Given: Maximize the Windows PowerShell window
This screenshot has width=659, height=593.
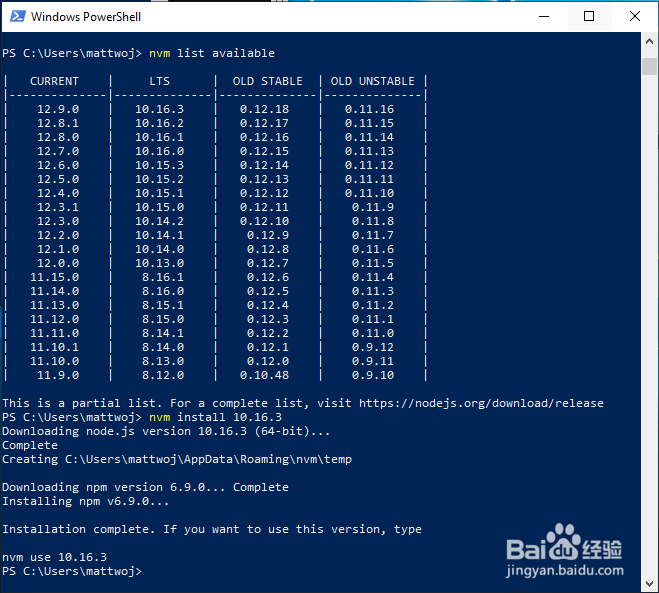Looking at the screenshot, I should pyautogui.click(x=589, y=16).
